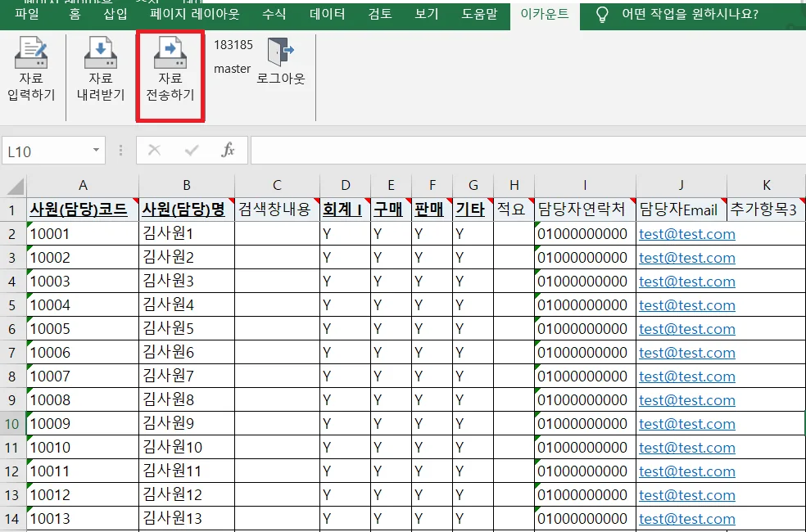Switch to the 데이터 ribbon tab
This screenshot has width=806, height=532.
click(328, 14)
